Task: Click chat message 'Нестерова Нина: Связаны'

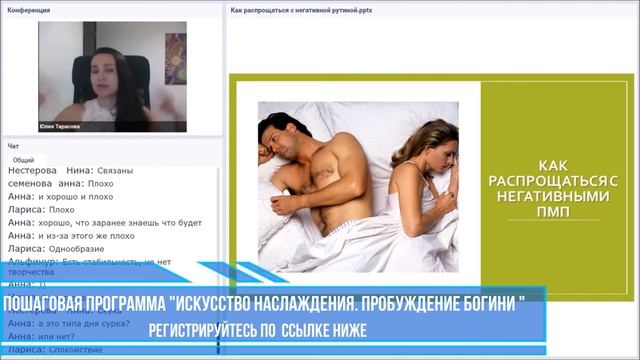Action: tap(71, 171)
